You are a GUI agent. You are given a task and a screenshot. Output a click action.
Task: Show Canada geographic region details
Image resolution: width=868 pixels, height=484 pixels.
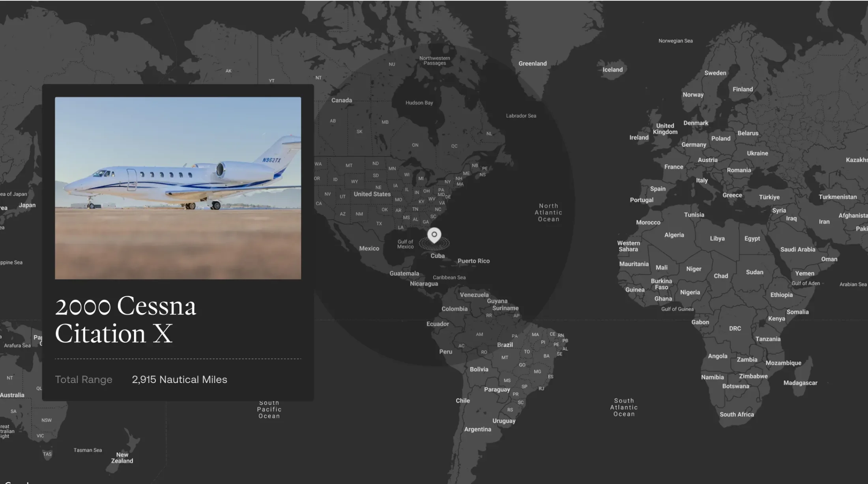[x=341, y=99]
